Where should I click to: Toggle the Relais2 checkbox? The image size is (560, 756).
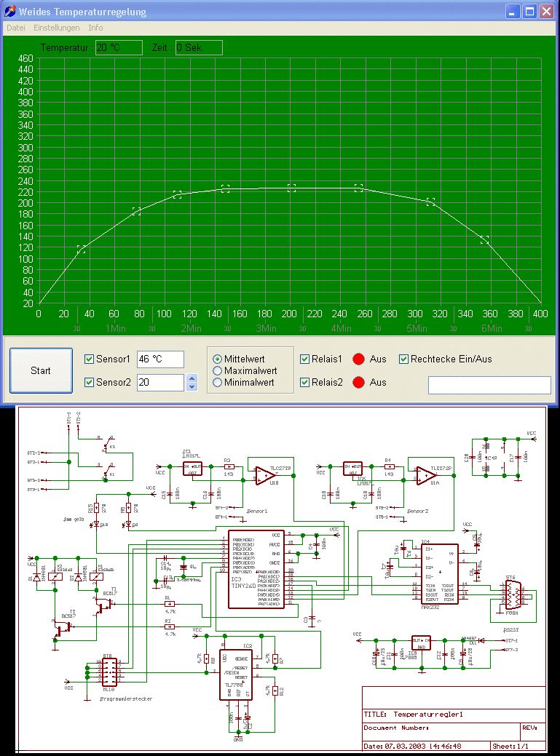pyautogui.click(x=304, y=382)
